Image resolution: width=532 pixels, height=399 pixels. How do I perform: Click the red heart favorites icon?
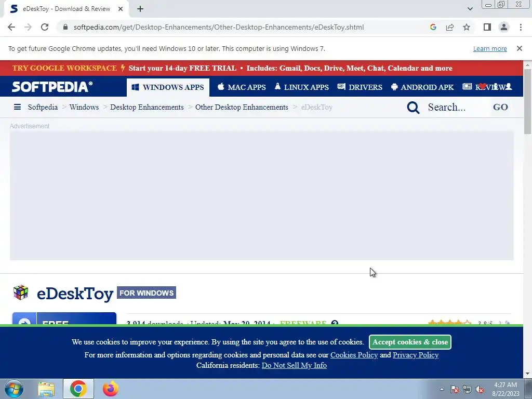pos(483,86)
